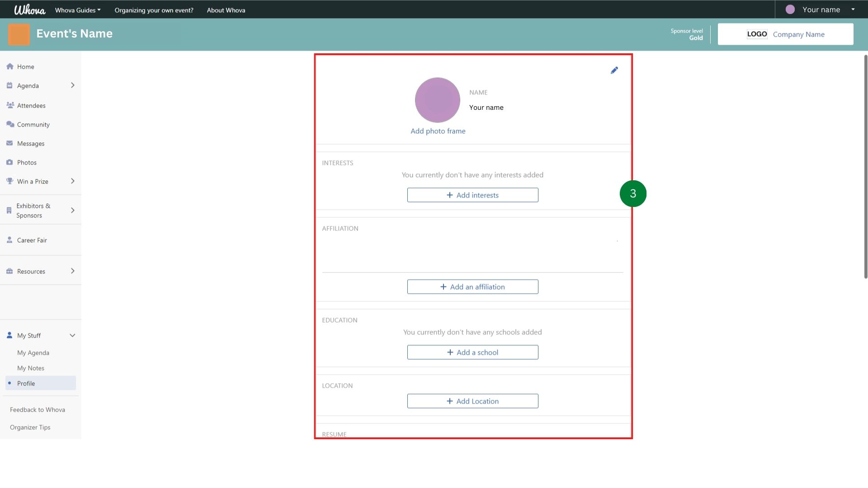Select the Win a Prize trophy icon

pos(10,181)
